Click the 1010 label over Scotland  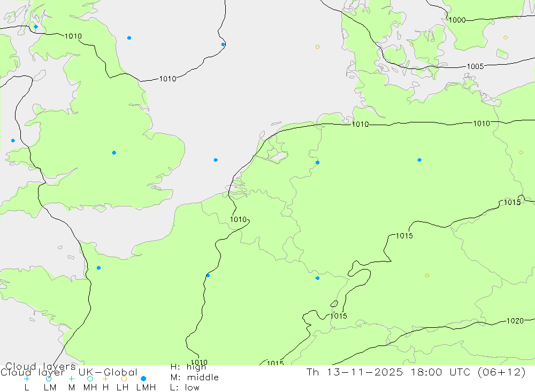pyautogui.click(x=73, y=36)
